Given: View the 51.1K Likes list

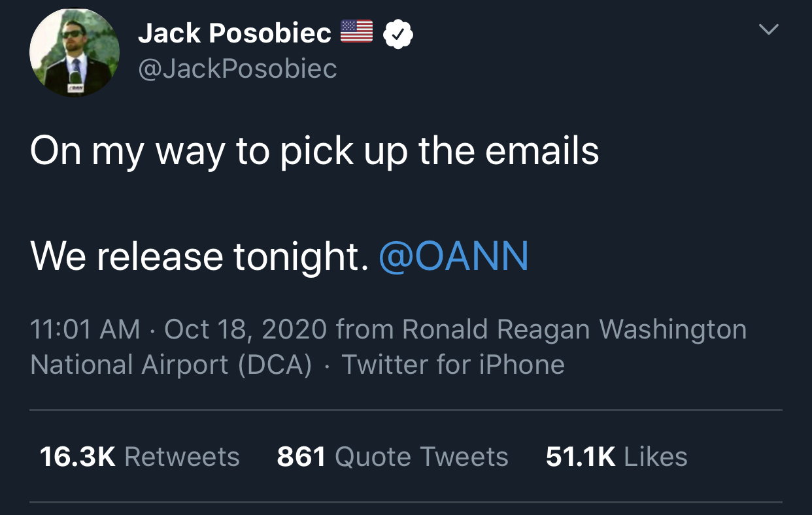Looking at the screenshot, I should [x=617, y=457].
